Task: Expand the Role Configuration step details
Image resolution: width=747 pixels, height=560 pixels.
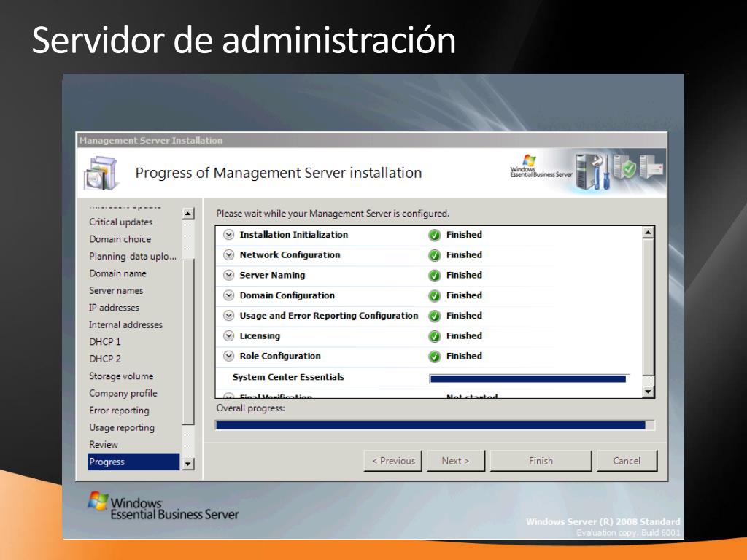Action: coord(229,356)
